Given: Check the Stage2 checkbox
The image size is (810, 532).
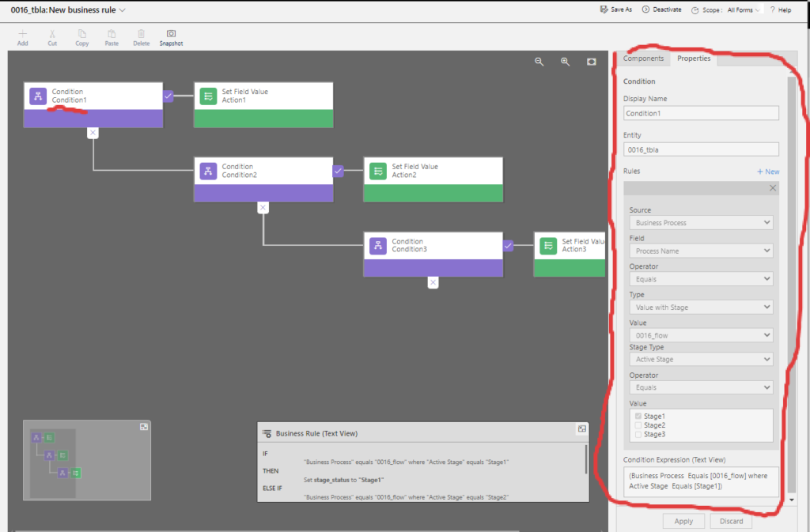Looking at the screenshot, I should click(639, 425).
